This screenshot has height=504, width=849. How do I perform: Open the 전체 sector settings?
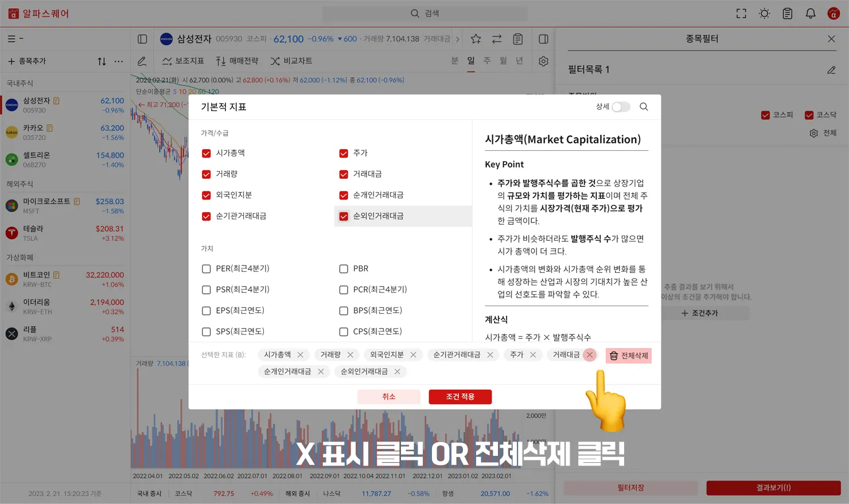point(823,133)
